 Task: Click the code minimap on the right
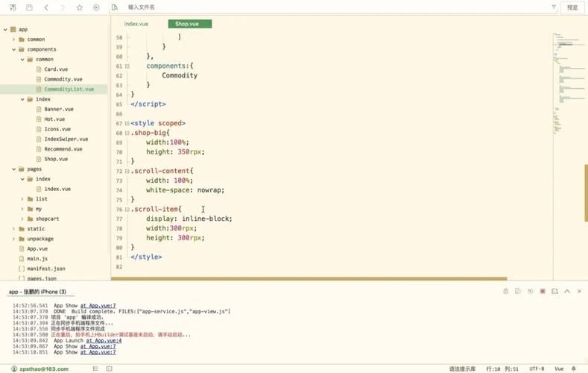tap(569, 83)
